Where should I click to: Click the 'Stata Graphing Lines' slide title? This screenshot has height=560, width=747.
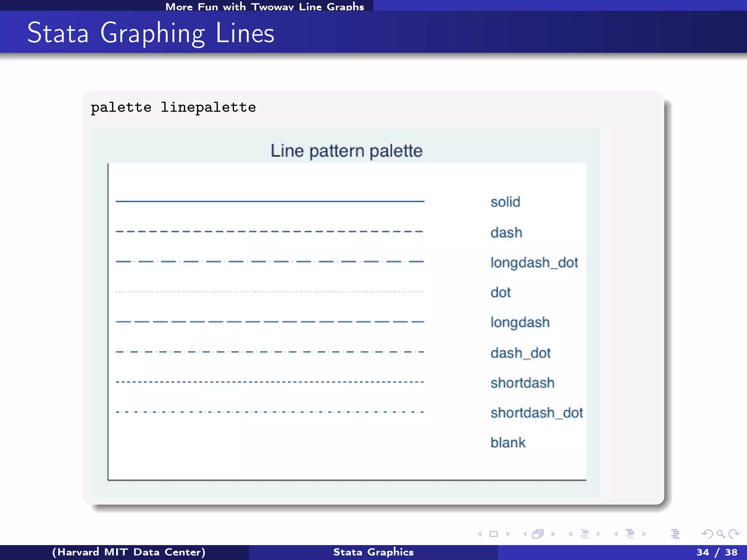[x=151, y=33]
